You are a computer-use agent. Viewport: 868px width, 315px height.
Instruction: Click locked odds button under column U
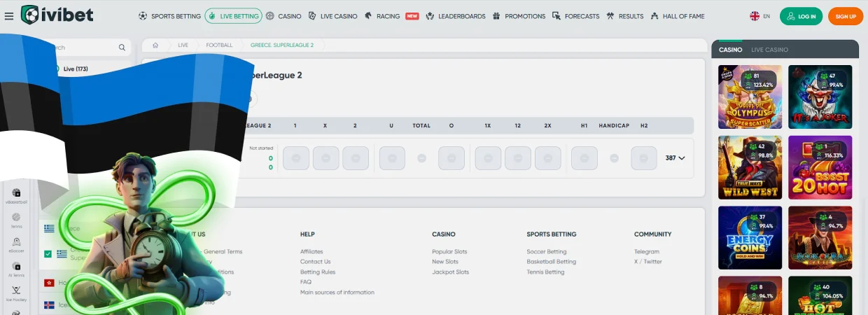pyautogui.click(x=392, y=158)
